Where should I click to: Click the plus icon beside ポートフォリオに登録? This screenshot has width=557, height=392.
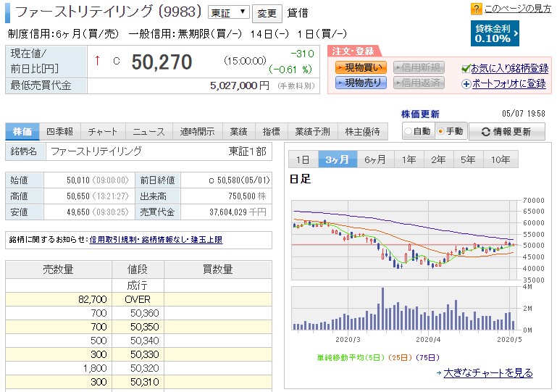(466, 84)
